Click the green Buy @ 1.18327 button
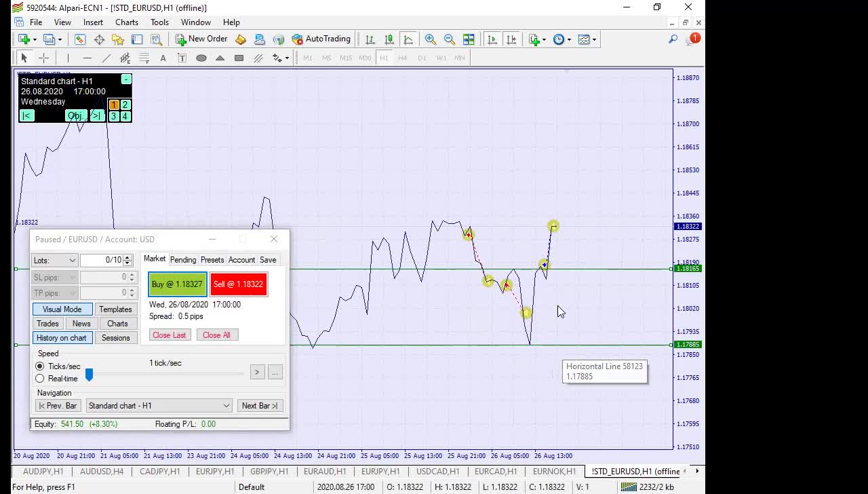This screenshot has height=494, width=868. pyautogui.click(x=177, y=284)
